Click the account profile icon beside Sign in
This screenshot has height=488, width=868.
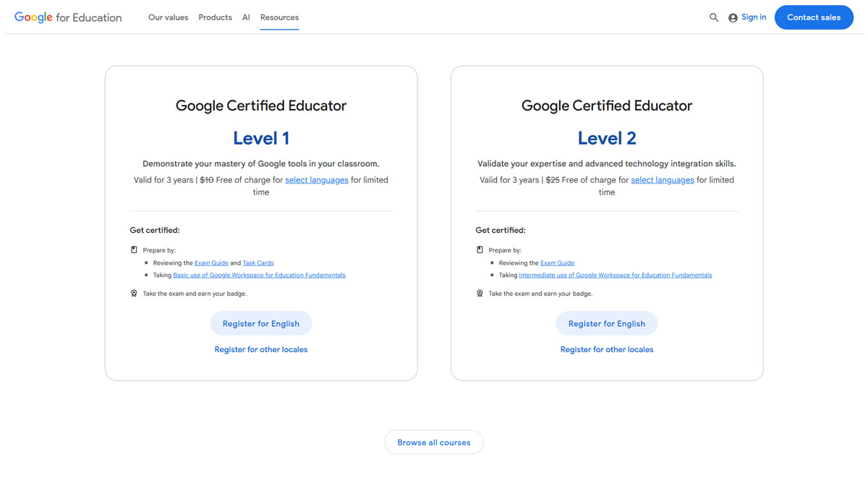(733, 17)
